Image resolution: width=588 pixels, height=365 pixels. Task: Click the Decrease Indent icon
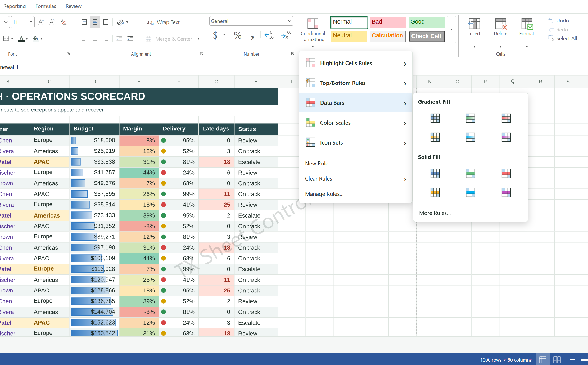click(x=119, y=39)
